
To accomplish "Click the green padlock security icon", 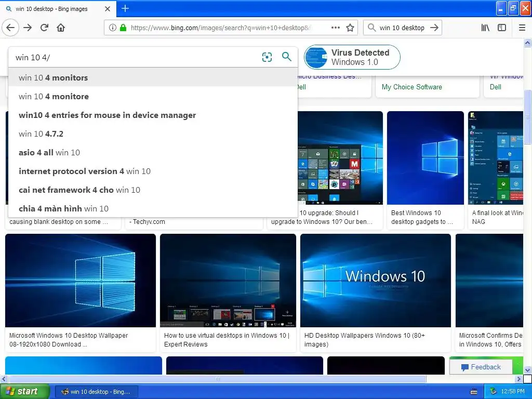I will tap(123, 28).
